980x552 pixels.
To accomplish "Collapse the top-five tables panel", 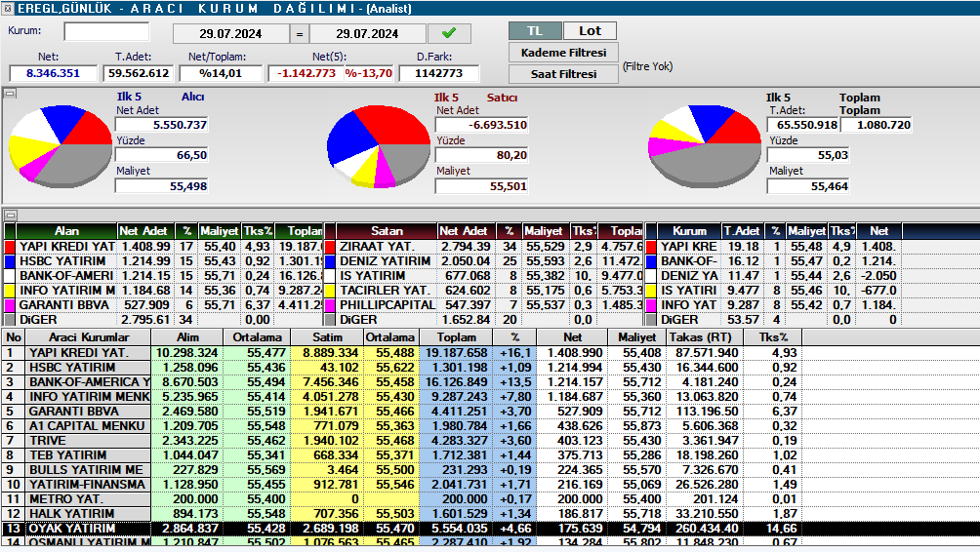I will click(x=10, y=216).
